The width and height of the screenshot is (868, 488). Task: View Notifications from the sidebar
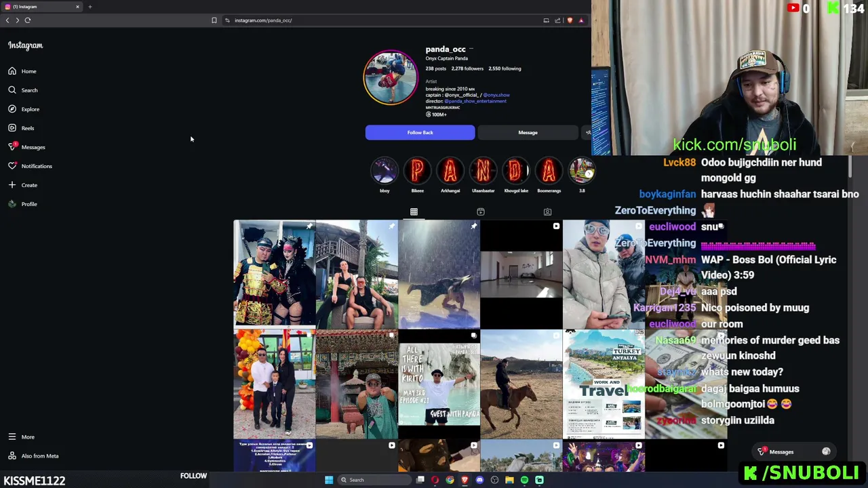pyautogui.click(x=30, y=166)
